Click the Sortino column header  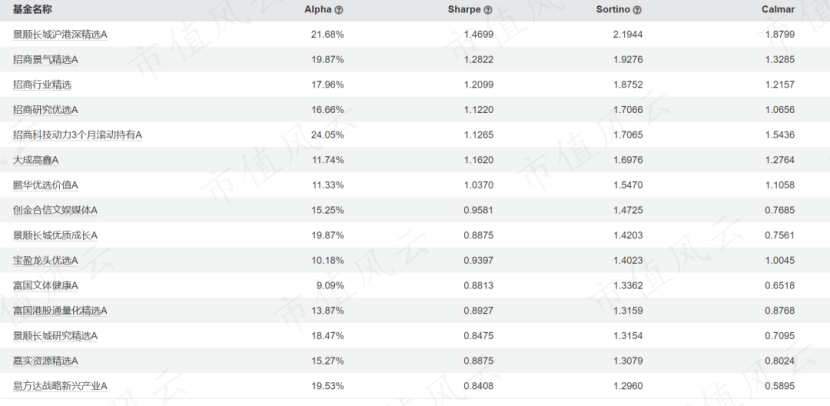(612, 10)
